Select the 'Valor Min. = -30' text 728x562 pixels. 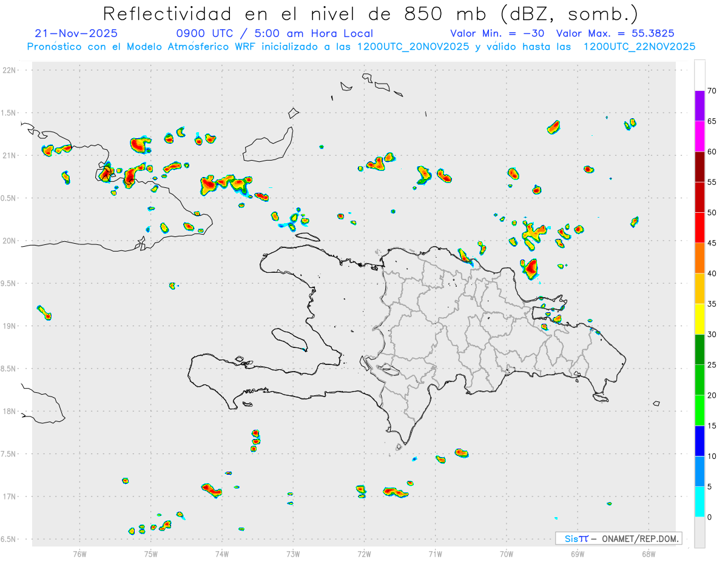(497, 33)
